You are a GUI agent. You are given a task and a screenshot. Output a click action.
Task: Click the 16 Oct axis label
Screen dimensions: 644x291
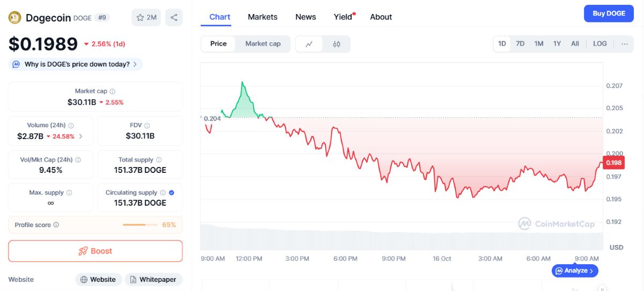[x=442, y=259]
